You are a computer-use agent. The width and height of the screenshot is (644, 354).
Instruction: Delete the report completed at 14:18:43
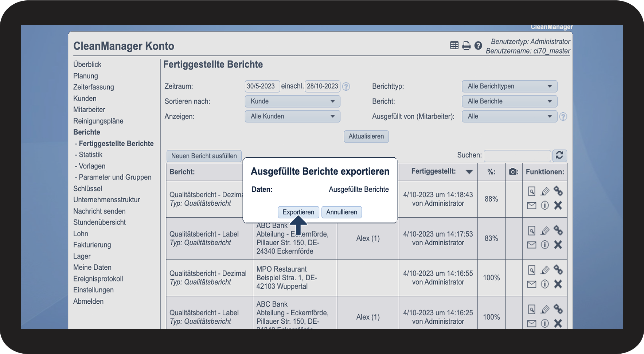(558, 205)
